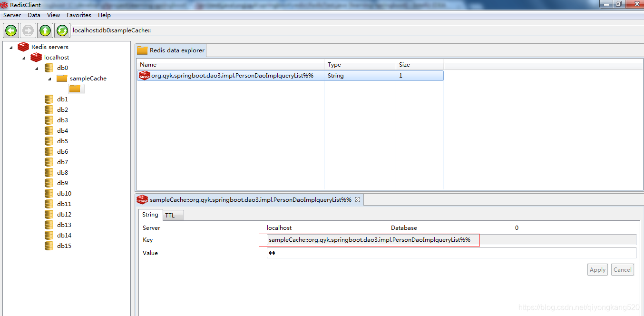
Task: Click the db8 database icon
Action: 49,172
